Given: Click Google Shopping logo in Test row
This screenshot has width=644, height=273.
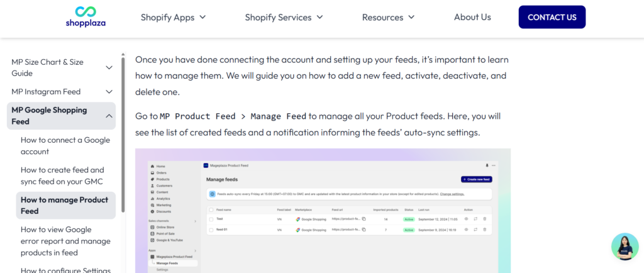Looking at the screenshot, I should coord(297,220).
